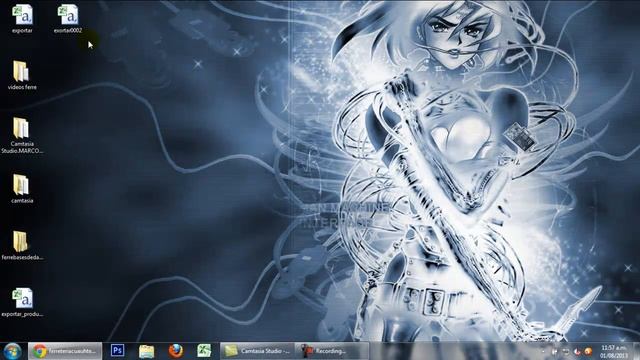Screen dimensions: 640x360
Task: Open Action Center flag tray icon
Action: tap(554, 351)
